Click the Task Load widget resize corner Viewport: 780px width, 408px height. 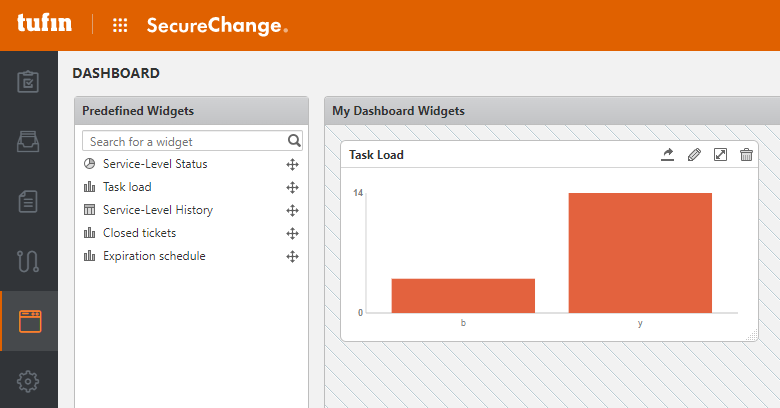(754, 337)
